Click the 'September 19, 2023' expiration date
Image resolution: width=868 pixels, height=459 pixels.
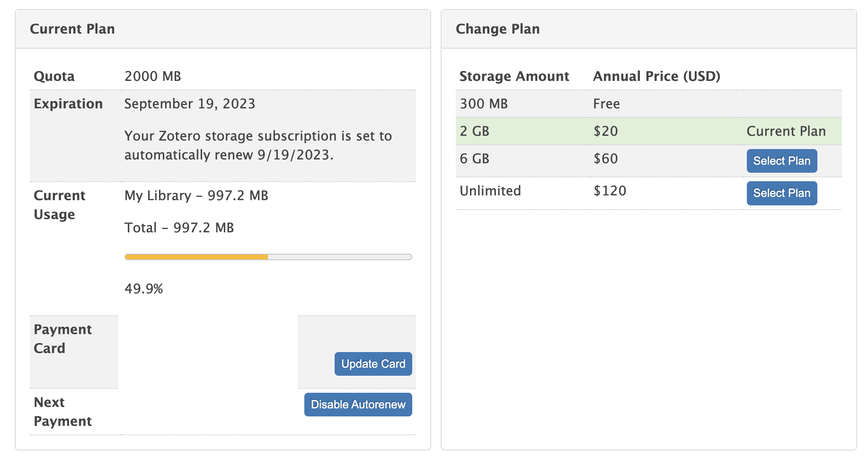190,104
